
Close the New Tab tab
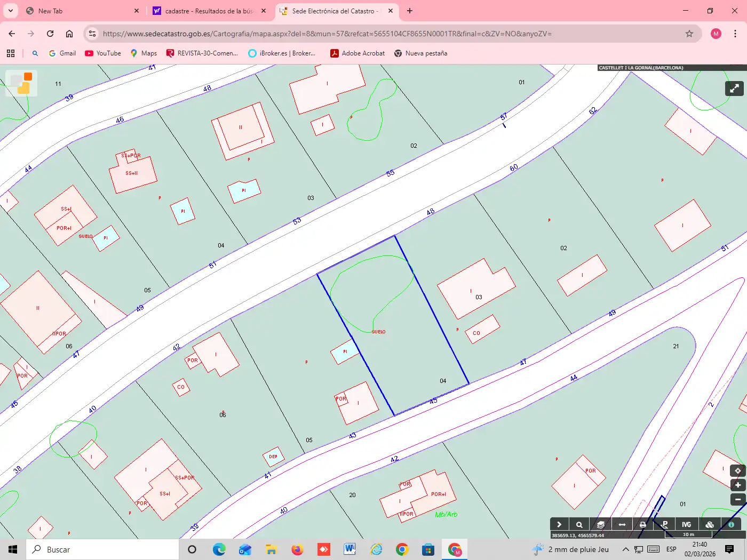coord(137,11)
